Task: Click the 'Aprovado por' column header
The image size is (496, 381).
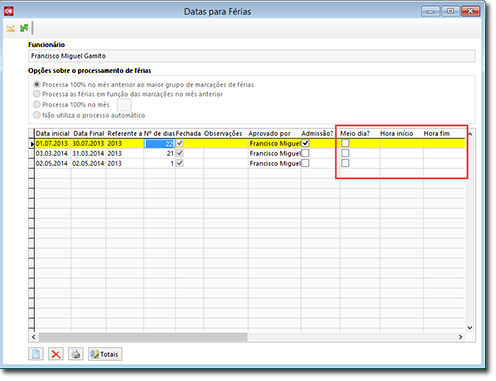Action: (274, 133)
